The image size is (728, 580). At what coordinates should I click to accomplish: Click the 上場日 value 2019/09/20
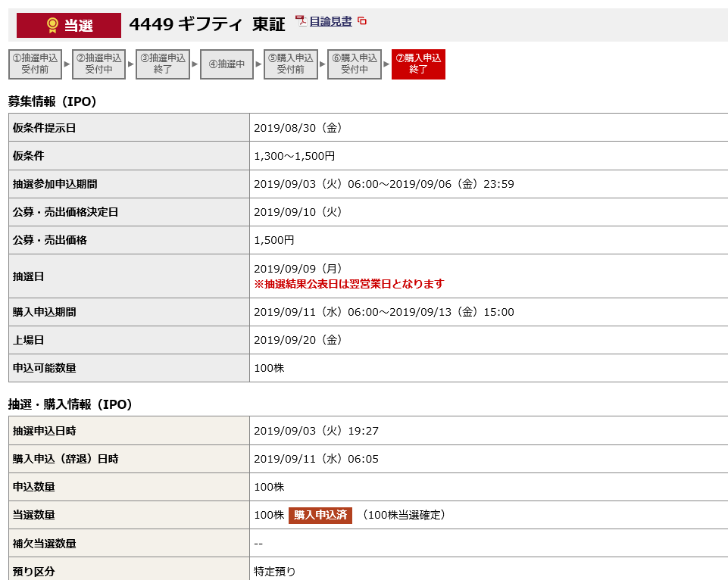(x=298, y=340)
